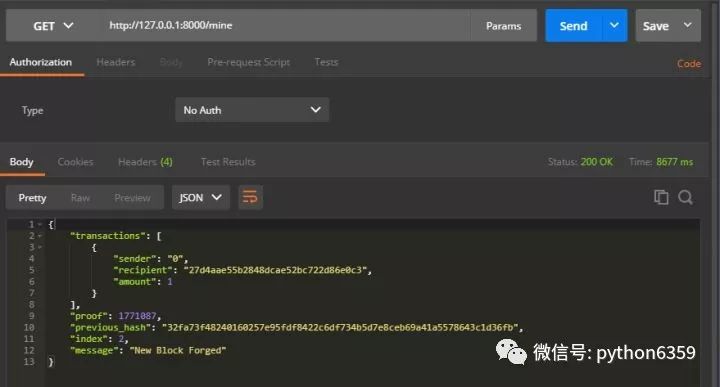Open the Test Results tab
720x387 pixels.
click(x=228, y=162)
